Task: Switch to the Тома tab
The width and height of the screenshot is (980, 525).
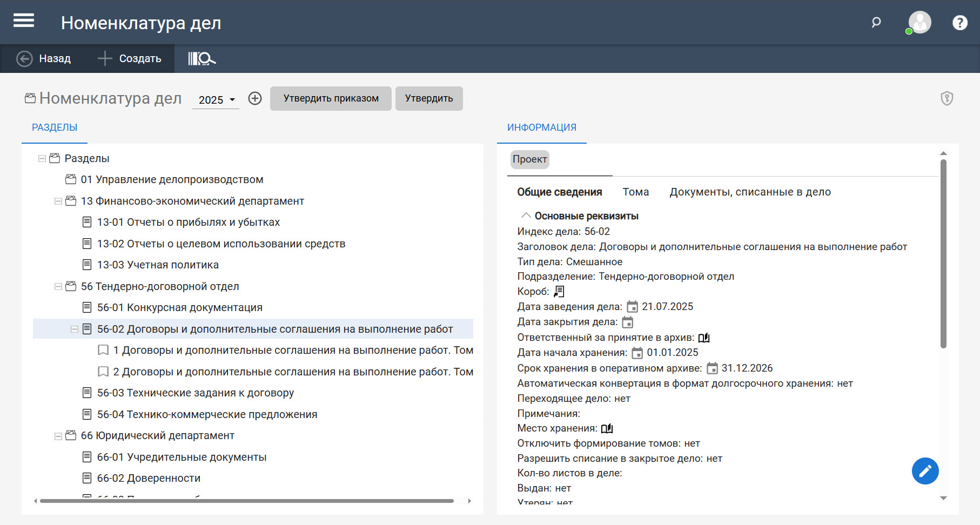Action: [635, 192]
